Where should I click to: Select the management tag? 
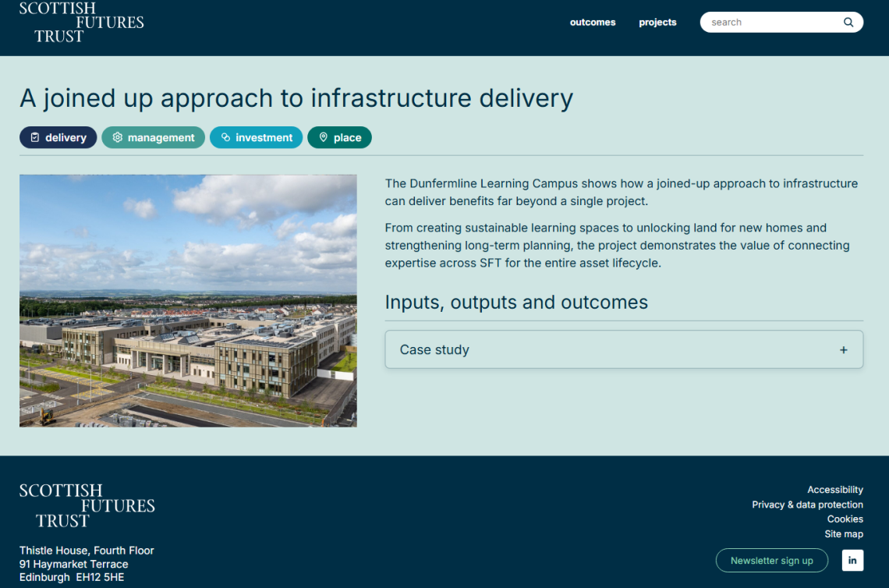click(x=153, y=137)
